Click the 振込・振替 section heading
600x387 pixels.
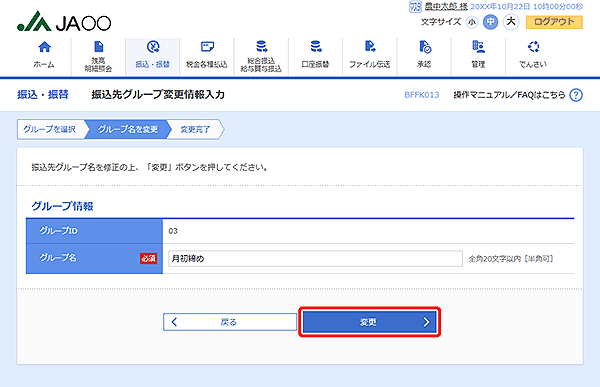coord(42,95)
